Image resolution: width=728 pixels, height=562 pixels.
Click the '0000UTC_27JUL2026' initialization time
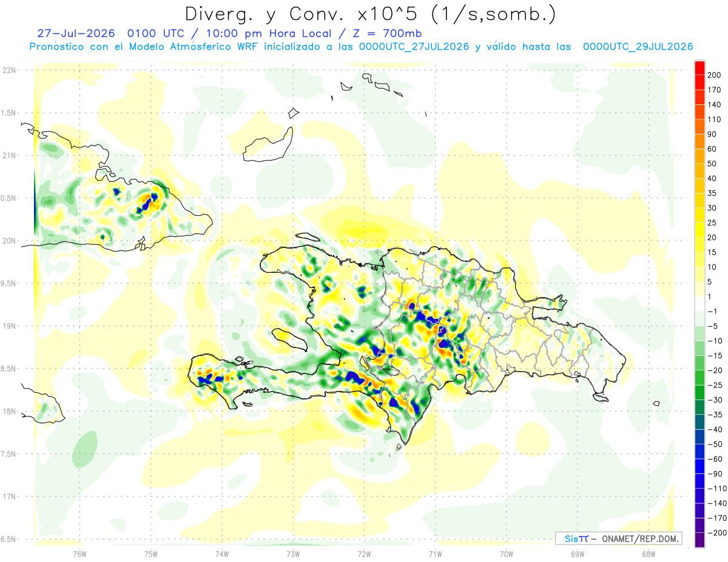tap(414, 47)
